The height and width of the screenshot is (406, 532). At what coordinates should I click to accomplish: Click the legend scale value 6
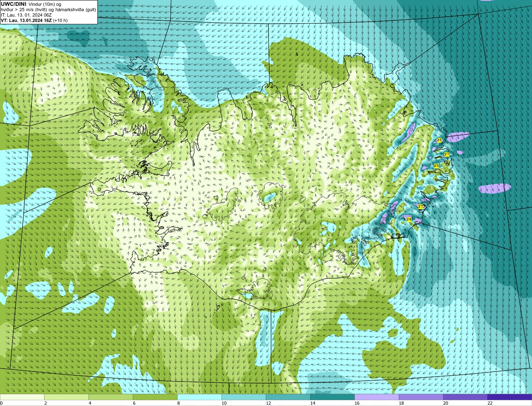[134, 403]
